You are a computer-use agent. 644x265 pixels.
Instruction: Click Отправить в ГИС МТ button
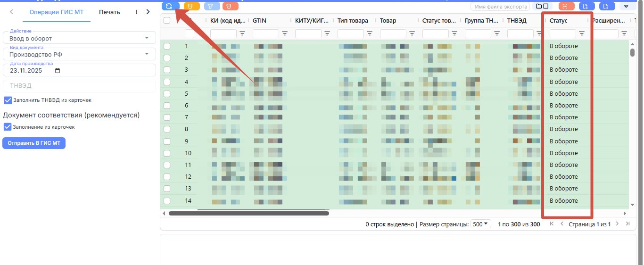(x=34, y=143)
